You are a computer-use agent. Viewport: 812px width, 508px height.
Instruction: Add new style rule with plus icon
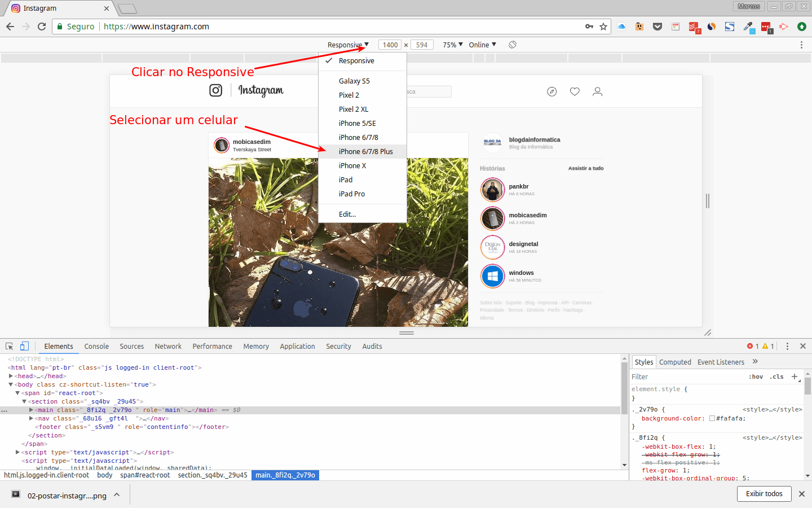794,376
